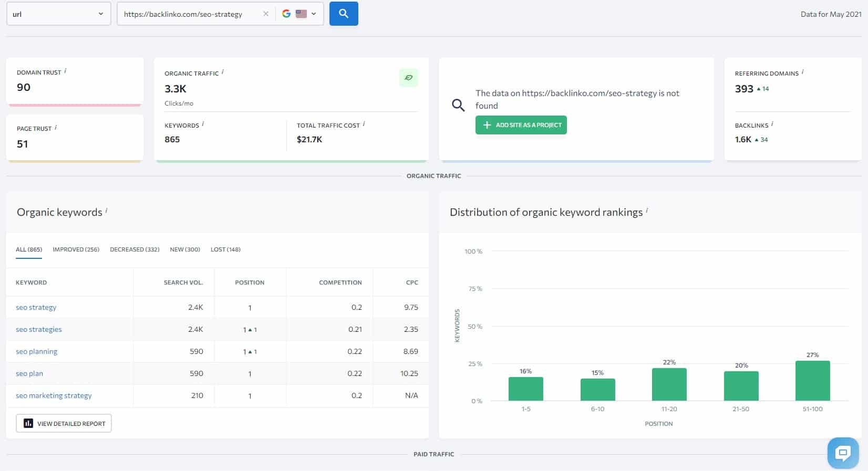Click the Page Trust value 51
Viewport: 868px width, 471px height.
(x=22, y=144)
